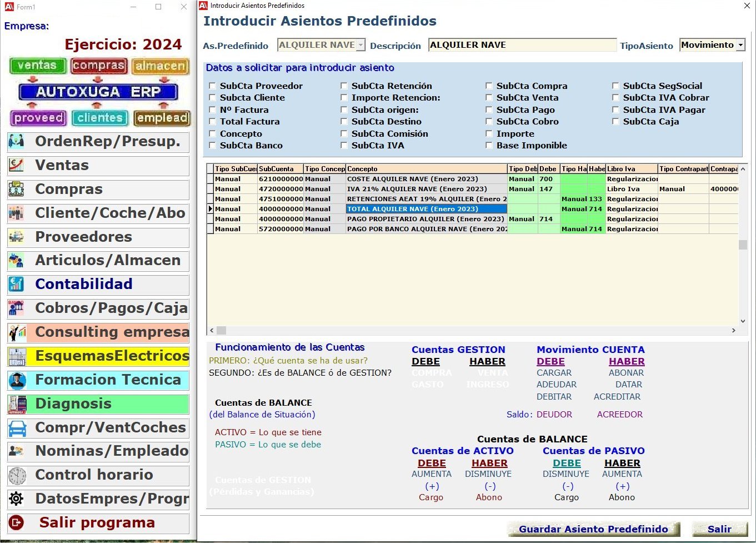Open Diagnosis section

click(x=98, y=404)
